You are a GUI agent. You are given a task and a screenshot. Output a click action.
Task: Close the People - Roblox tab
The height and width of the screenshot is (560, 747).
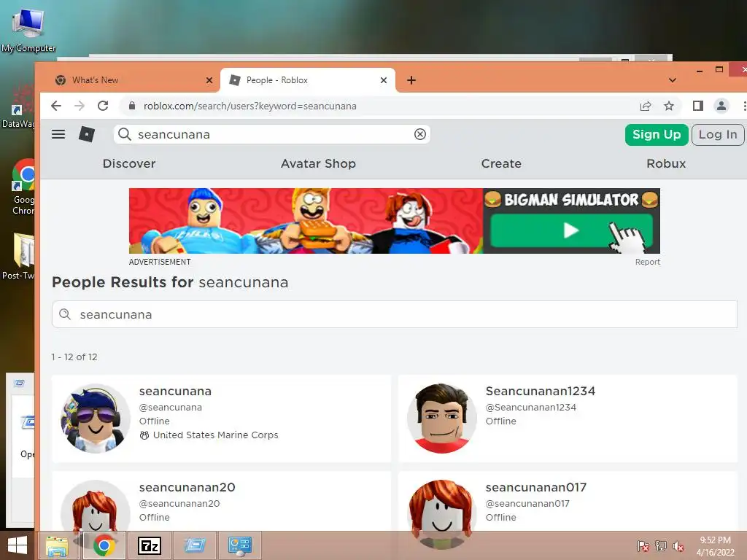[384, 80]
